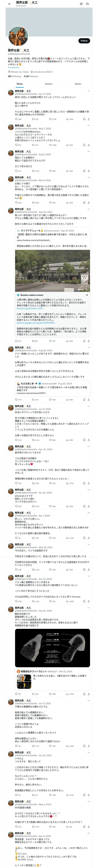Share the Aug 8, 2025 post
The height and width of the screenshot is (868, 98).
[x=89, y=171]
